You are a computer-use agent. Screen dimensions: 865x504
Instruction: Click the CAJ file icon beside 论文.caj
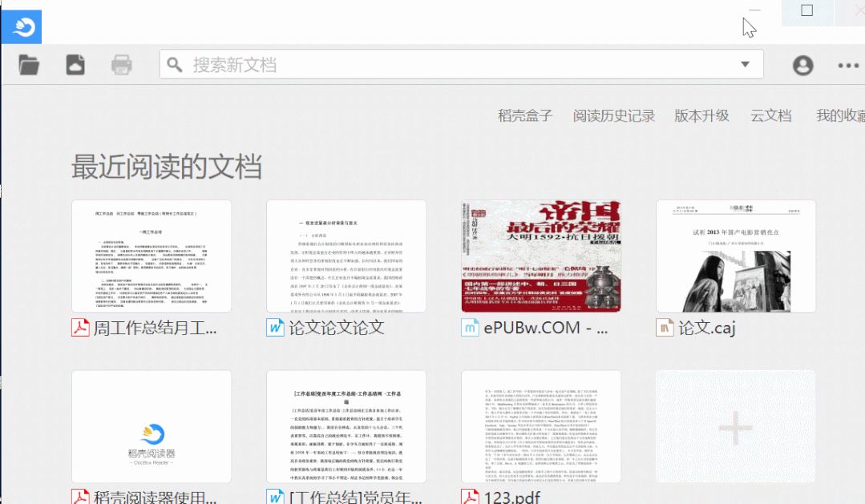point(665,328)
